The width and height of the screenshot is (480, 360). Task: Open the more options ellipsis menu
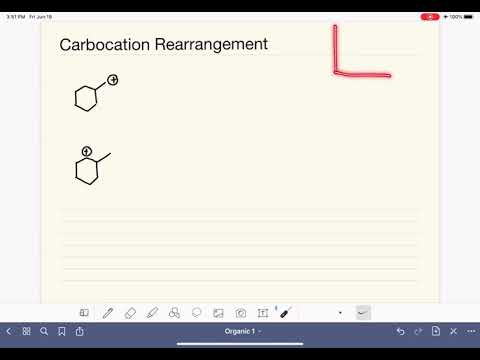point(471,331)
